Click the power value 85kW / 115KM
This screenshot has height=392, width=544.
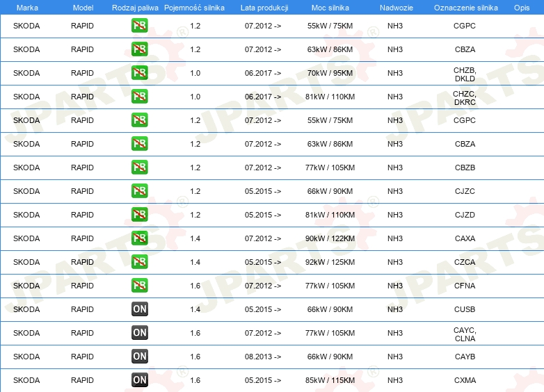[x=330, y=380]
